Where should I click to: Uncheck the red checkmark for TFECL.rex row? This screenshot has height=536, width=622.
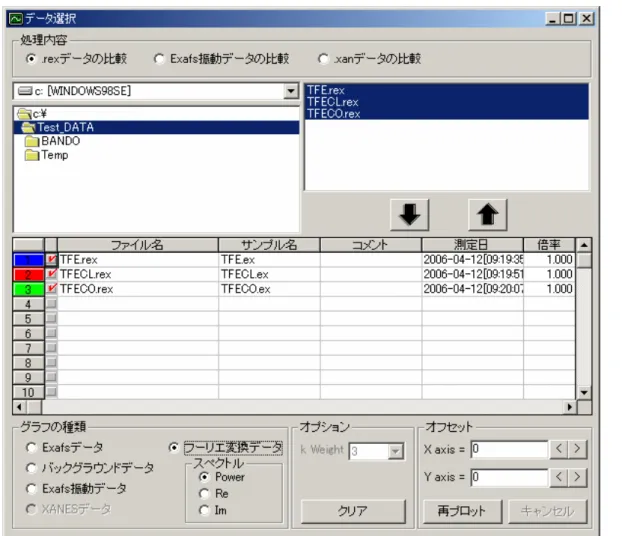point(51,274)
